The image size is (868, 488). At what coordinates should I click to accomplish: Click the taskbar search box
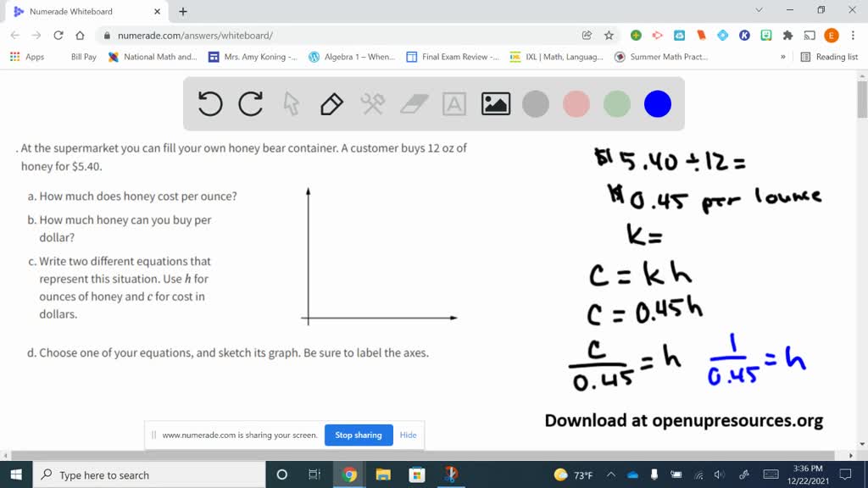(x=149, y=474)
